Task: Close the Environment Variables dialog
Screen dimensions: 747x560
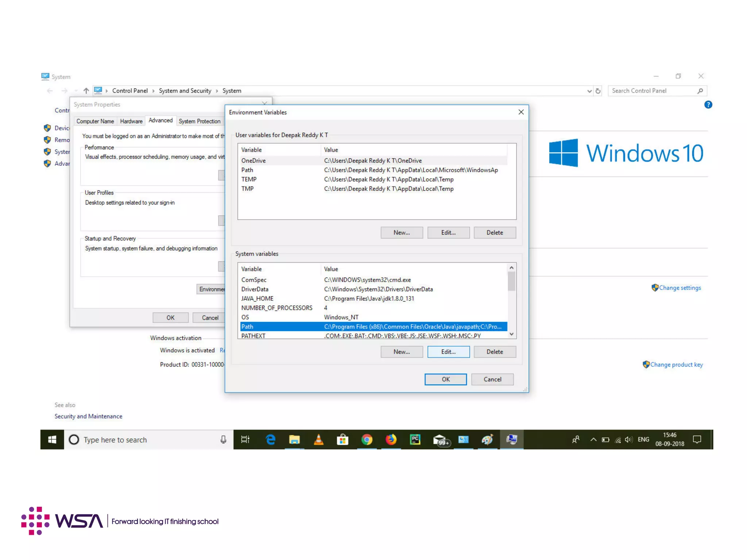Action: pos(521,112)
